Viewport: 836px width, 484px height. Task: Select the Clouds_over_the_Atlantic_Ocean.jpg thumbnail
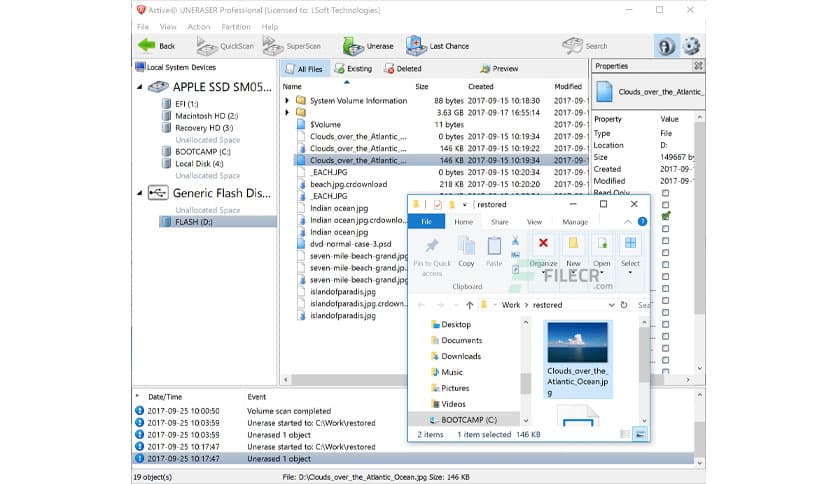click(x=577, y=360)
